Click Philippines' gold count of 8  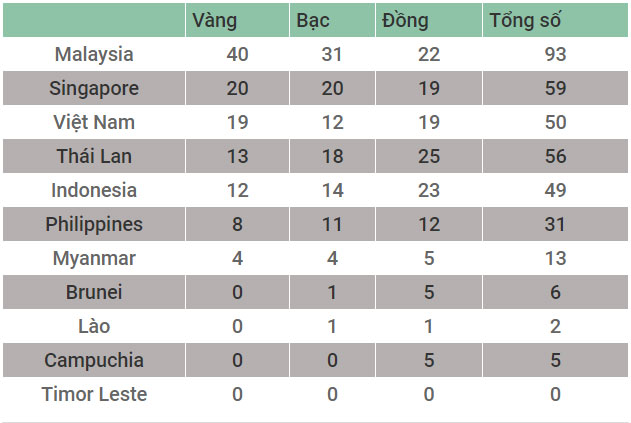[x=237, y=224]
